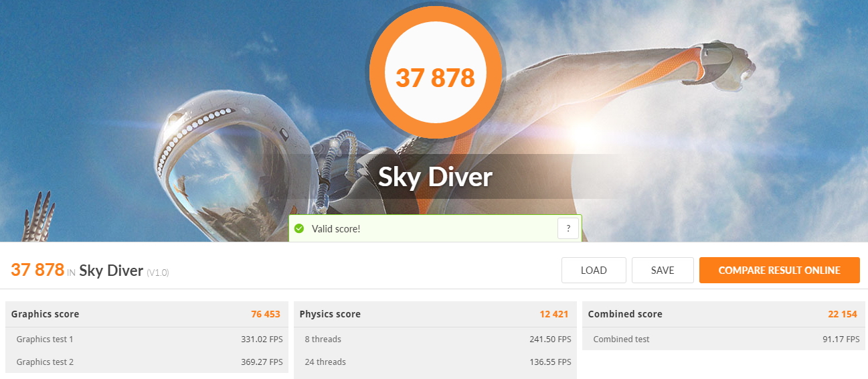Click the 331.02 FPS value

(262, 339)
